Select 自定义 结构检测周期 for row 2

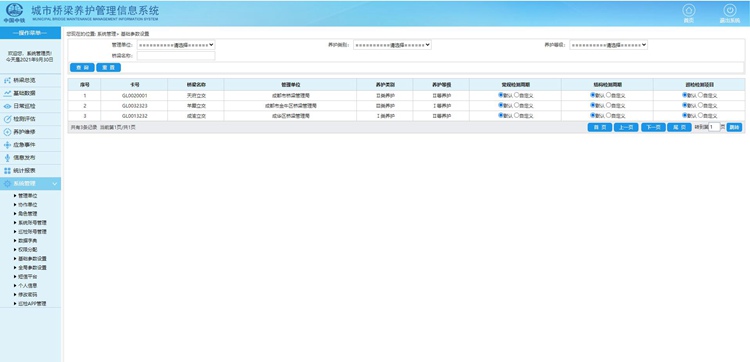(608, 105)
